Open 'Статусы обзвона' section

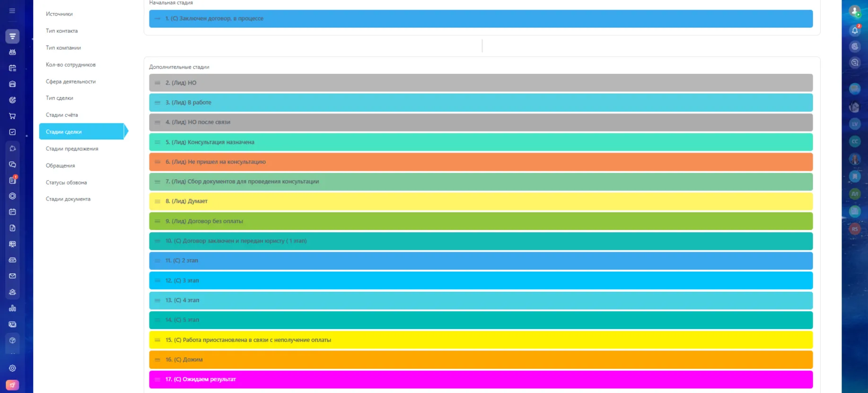click(66, 183)
